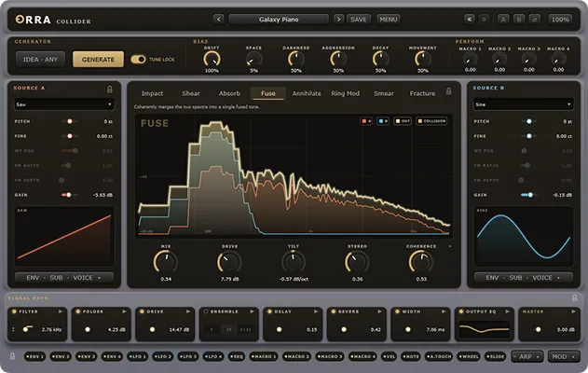Image resolution: width=588 pixels, height=373 pixels.
Task: Switch to the Ring Mod collision tab
Action: (346, 93)
